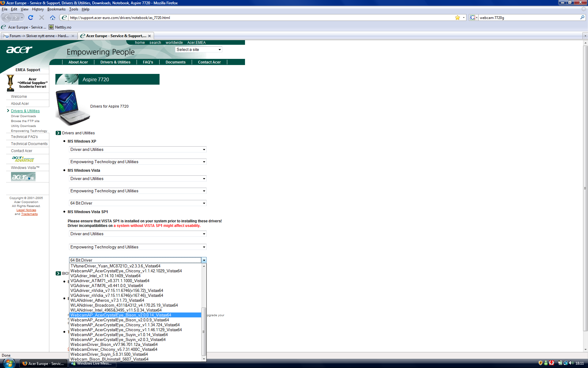Screen dimensions: 588x368
Task: Open Windows Vista Empowering Technology dropdown
Action: pos(138,191)
